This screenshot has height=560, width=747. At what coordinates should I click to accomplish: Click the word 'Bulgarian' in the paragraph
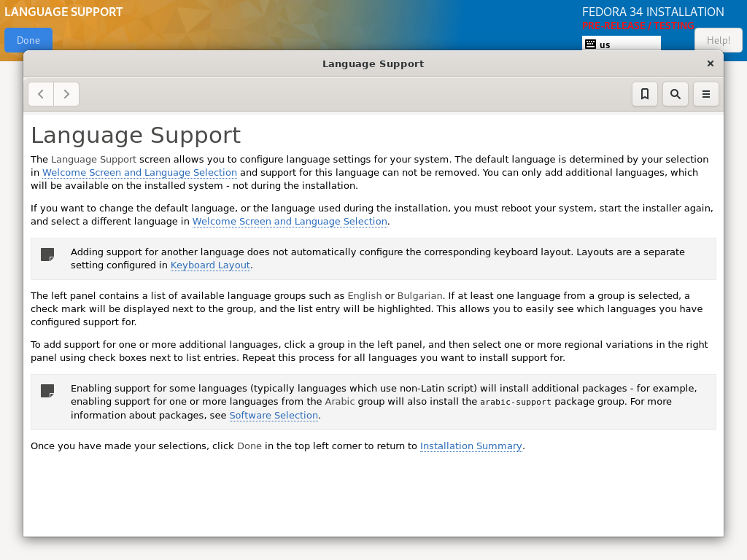tap(419, 296)
